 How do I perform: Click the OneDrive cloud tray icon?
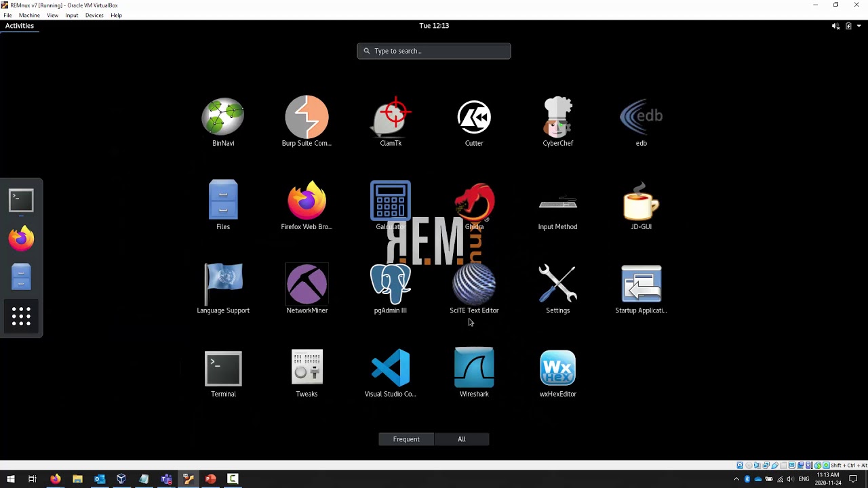click(x=758, y=479)
